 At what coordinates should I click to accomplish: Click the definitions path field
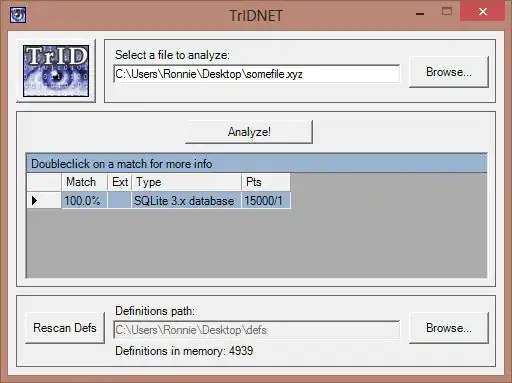256,330
